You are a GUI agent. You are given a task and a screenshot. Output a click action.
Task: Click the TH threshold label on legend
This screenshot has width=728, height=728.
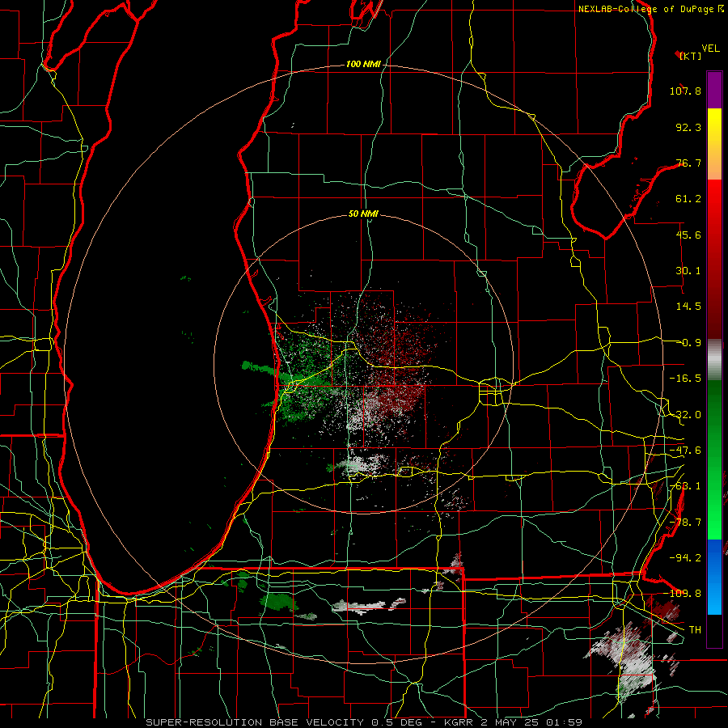(695, 630)
